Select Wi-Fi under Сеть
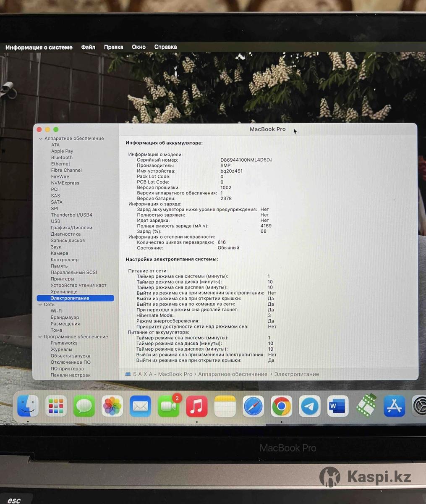This screenshot has height=504, width=426. pos(57,311)
